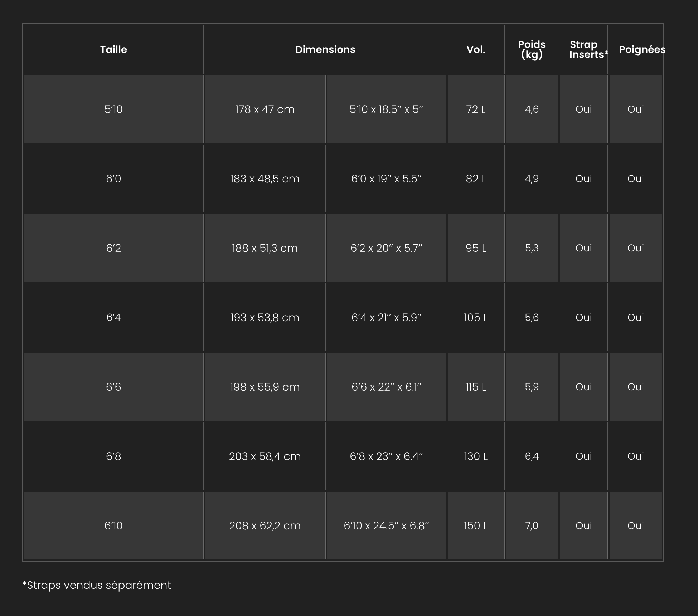The width and height of the screenshot is (698, 616).
Task: Click the 6'8 size cell
Action: point(113,456)
